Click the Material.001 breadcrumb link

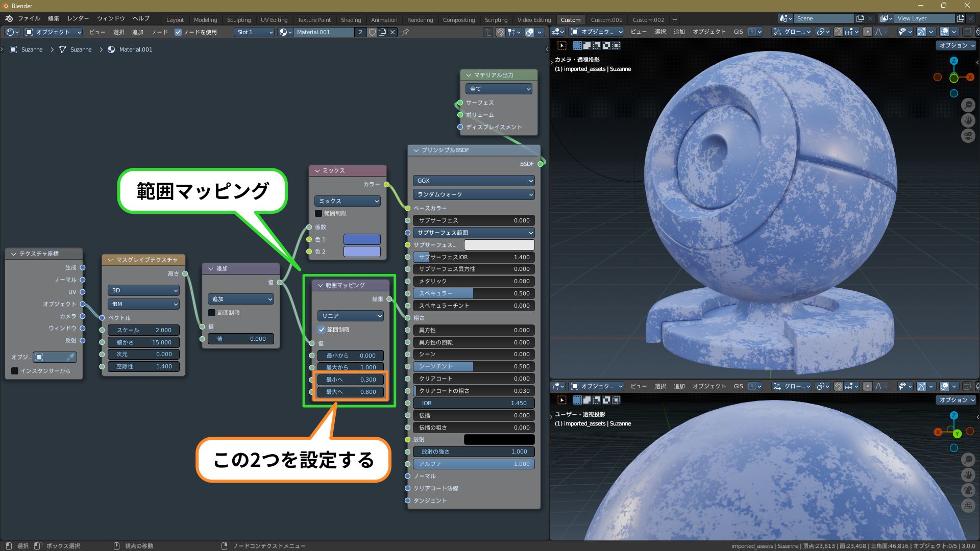coord(136,49)
